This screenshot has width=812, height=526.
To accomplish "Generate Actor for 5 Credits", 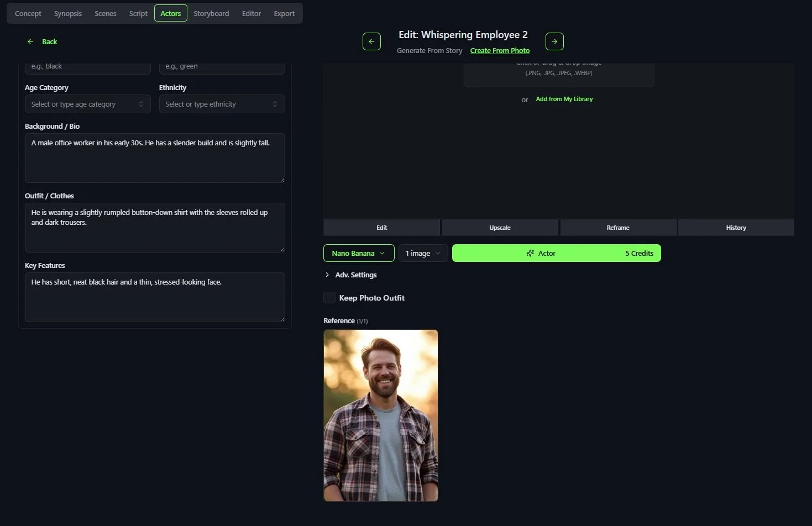I will 557,253.
